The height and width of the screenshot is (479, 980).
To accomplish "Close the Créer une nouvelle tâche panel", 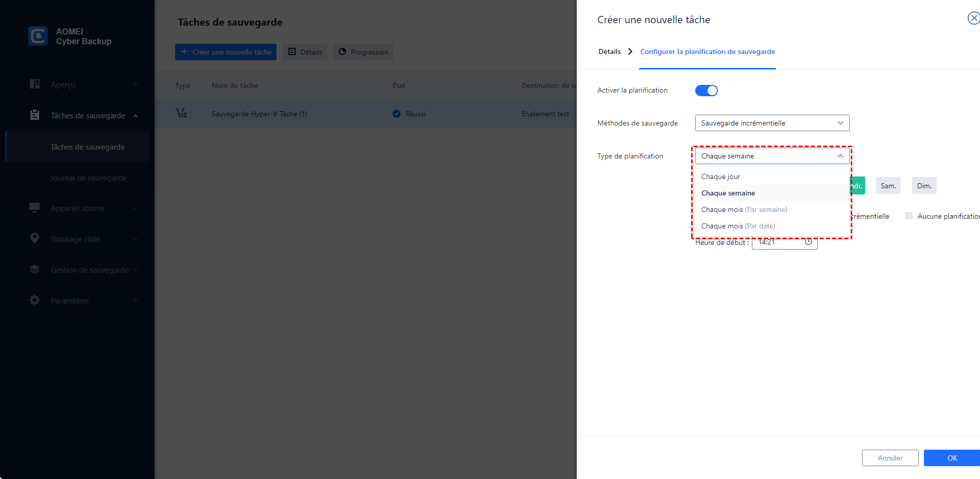I will 973,19.
